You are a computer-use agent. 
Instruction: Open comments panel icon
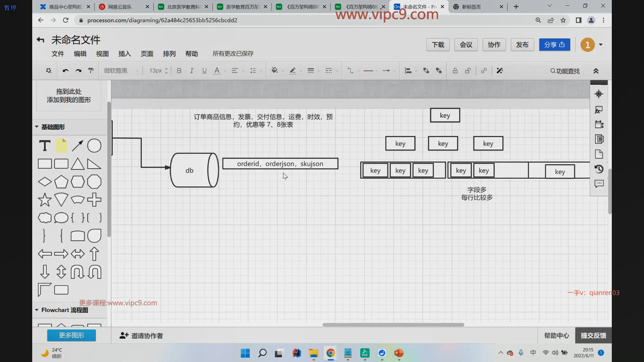coord(599,184)
